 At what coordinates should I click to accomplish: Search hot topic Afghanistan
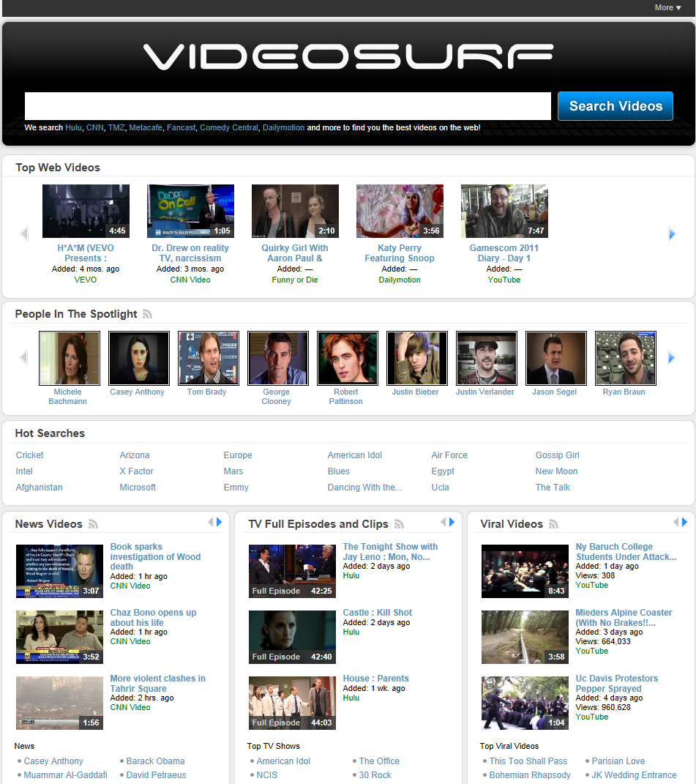39,487
